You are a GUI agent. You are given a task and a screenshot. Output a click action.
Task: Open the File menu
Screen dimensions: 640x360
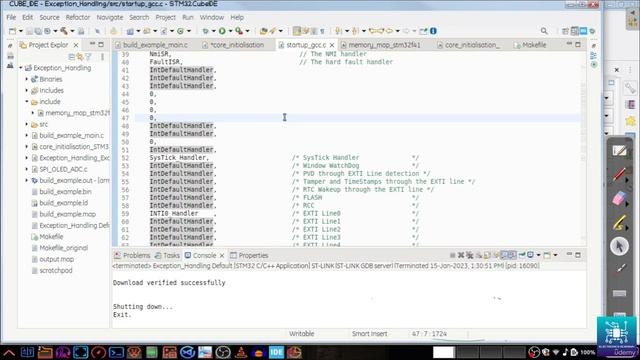(11, 17)
